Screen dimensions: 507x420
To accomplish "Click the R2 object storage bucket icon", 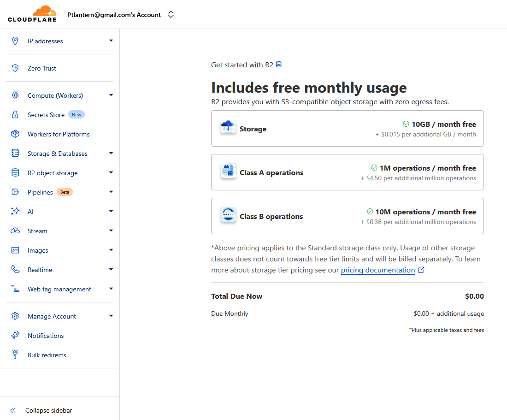I will (15, 173).
